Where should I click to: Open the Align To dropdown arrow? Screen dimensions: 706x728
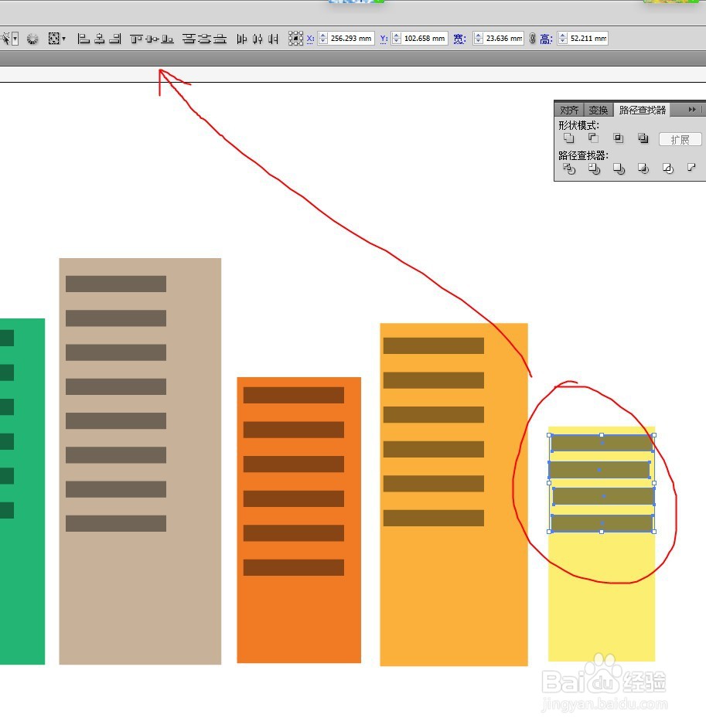point(63,38)
